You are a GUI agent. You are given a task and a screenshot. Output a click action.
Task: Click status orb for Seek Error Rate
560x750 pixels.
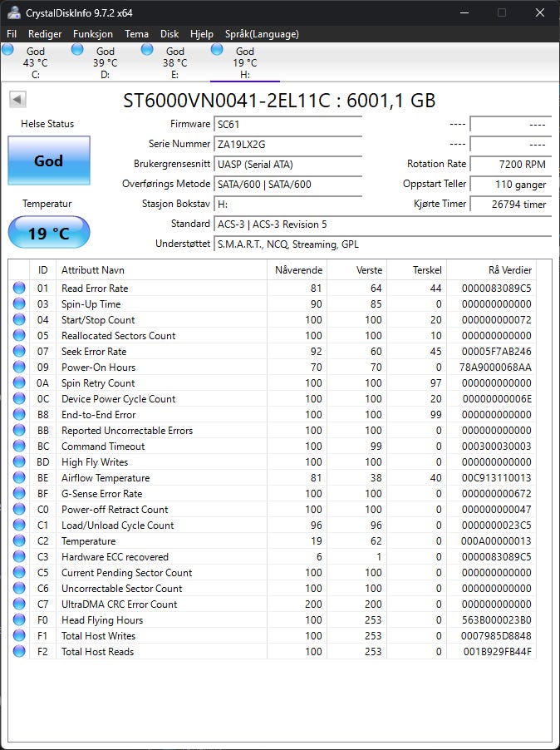(19, 351)
